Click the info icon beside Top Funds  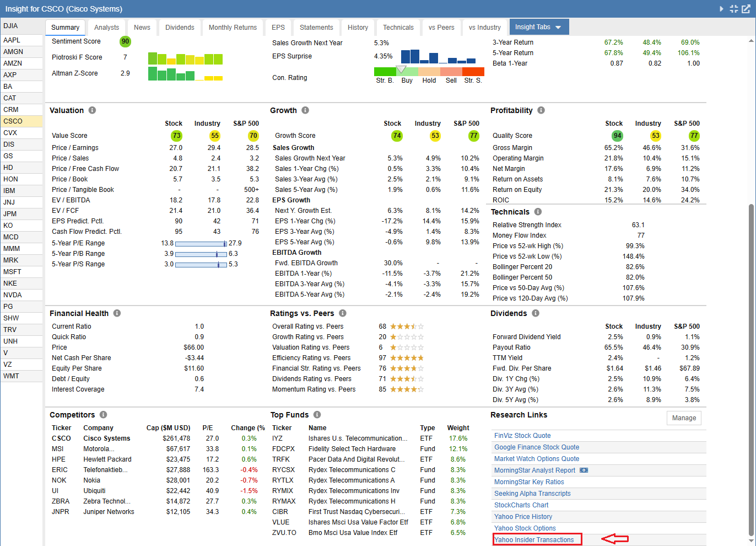click(317, 415)
